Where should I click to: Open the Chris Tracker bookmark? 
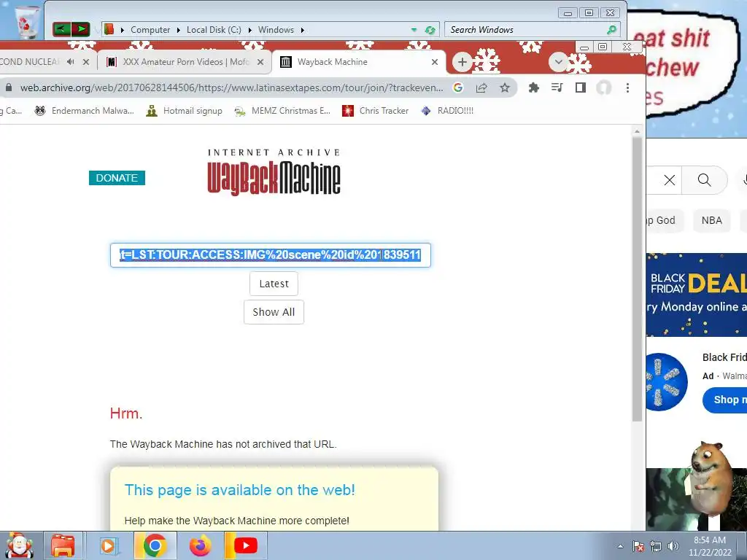[x=376, y=111]
